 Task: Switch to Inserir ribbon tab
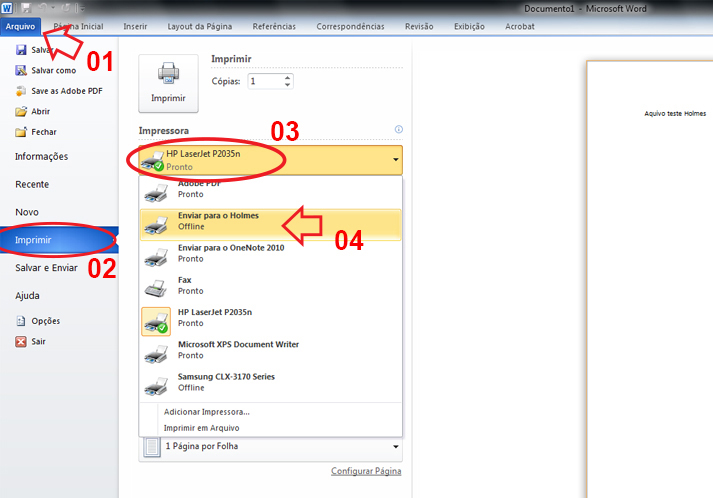[135, 27]
